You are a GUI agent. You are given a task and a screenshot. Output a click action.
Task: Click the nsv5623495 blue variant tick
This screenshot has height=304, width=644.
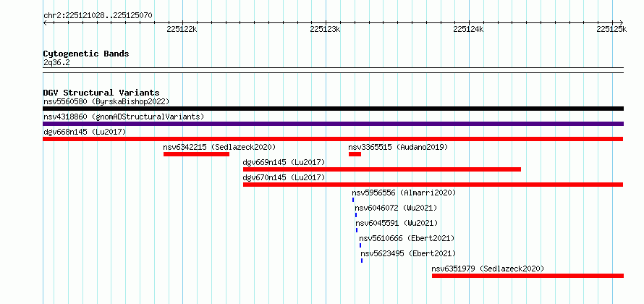pyautogui.click(x=362, y=261)
